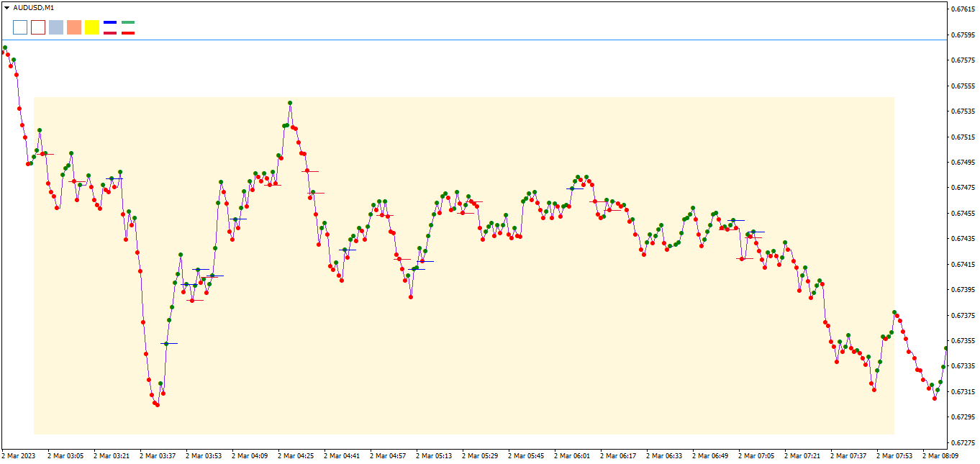Click the AUDUSD,M1 symbol label
The width and height of the screenshot is (980, 464).
pos(34,7)
